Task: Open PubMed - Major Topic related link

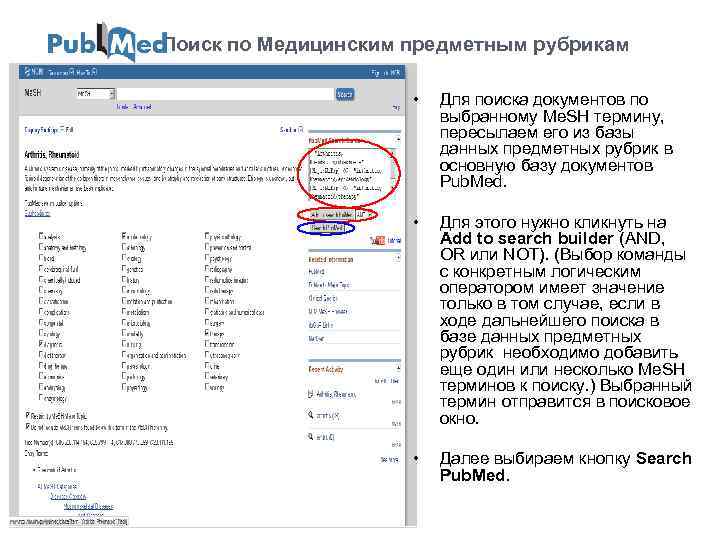Action: pos(329,285)
